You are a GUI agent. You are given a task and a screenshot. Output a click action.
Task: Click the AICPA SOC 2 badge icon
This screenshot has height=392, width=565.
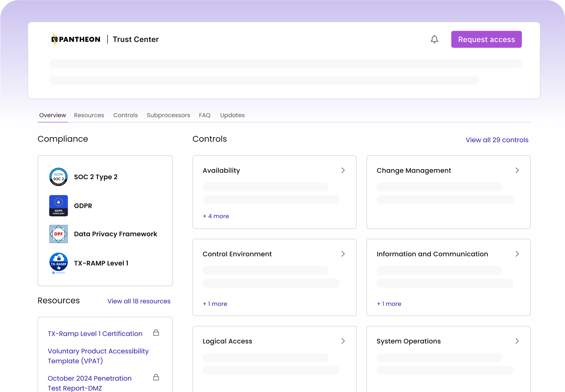(x=59, y=177)
